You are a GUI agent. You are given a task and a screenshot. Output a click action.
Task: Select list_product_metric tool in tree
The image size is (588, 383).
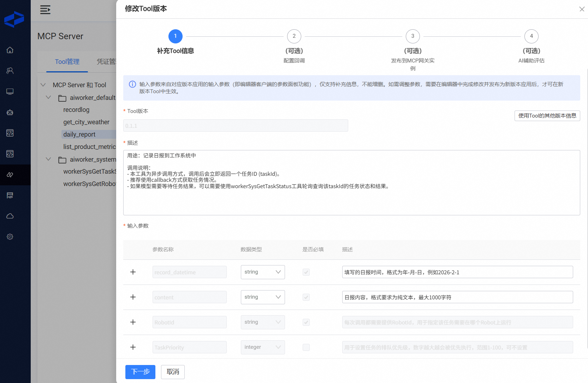tap(90, 147)
